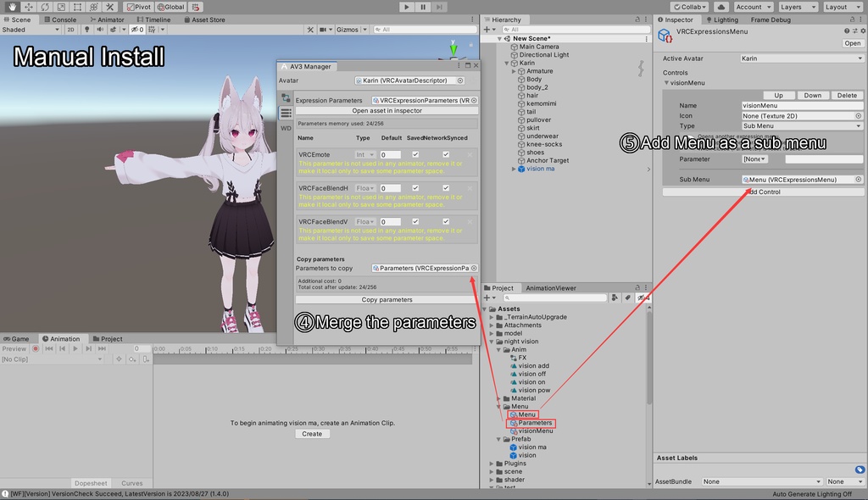Search by label icon in Project panel
This screenshot has width=868, height=500.
(628, 298)
